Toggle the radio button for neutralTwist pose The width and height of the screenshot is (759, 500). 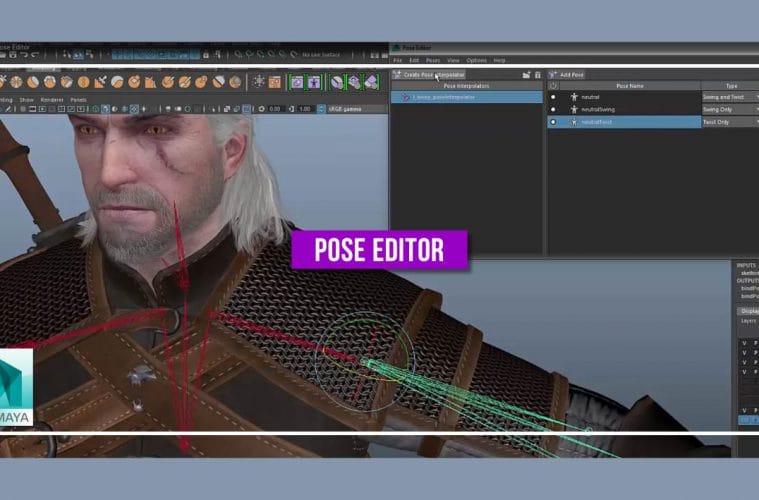(x=553, y=122)
